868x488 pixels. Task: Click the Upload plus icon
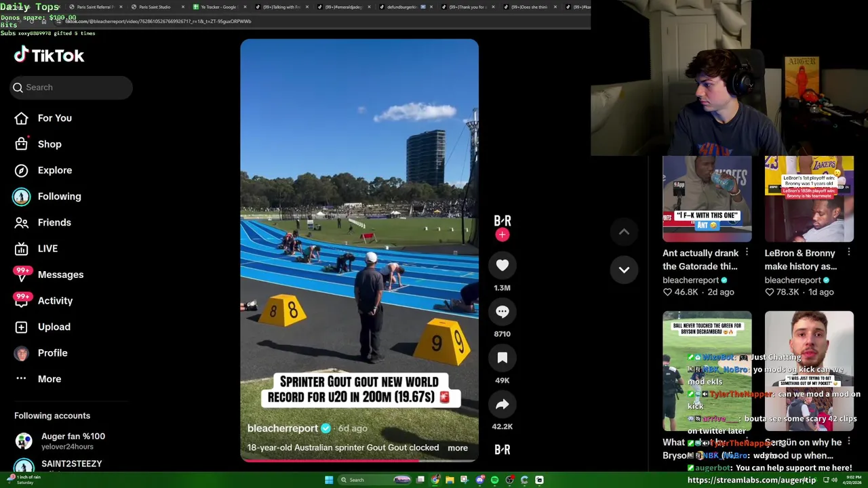[21, 327]
